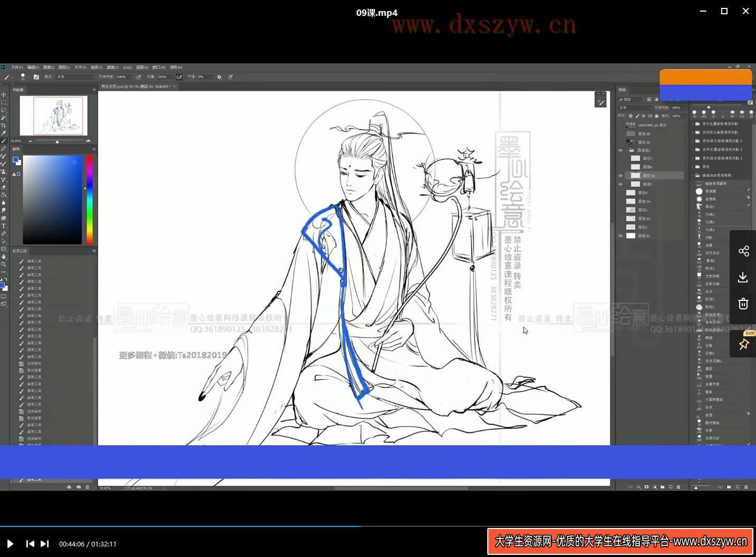Select the Lasso tool

click(4, 110)
